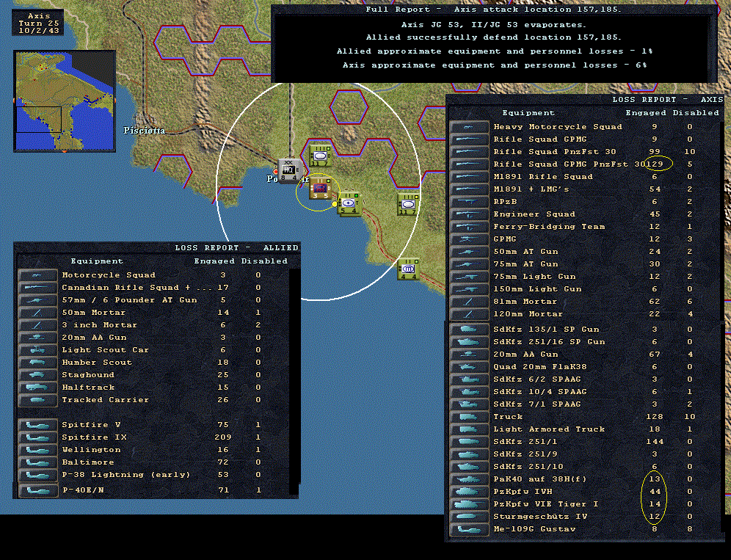
Task: Click Disabled column header in Allied report
Action: tap(264, 261)
